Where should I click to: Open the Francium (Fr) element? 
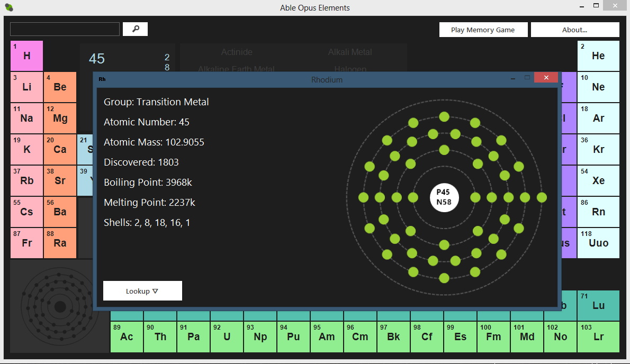click(x=26, y=243)
